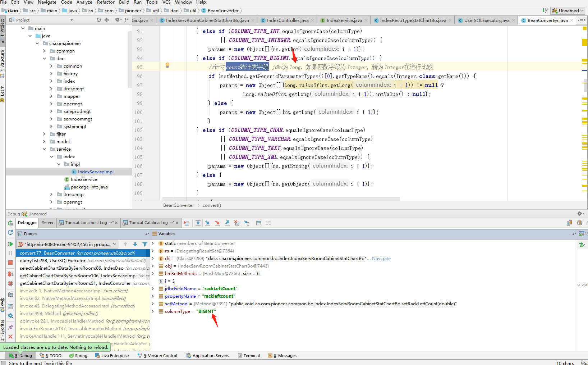The image size is (588, 365).
Task: Click the Step Over debug icon
Action: [198, 223]
